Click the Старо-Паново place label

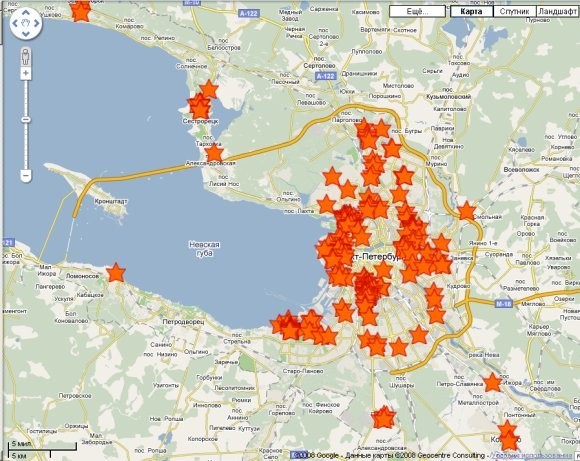click(303, 371)
